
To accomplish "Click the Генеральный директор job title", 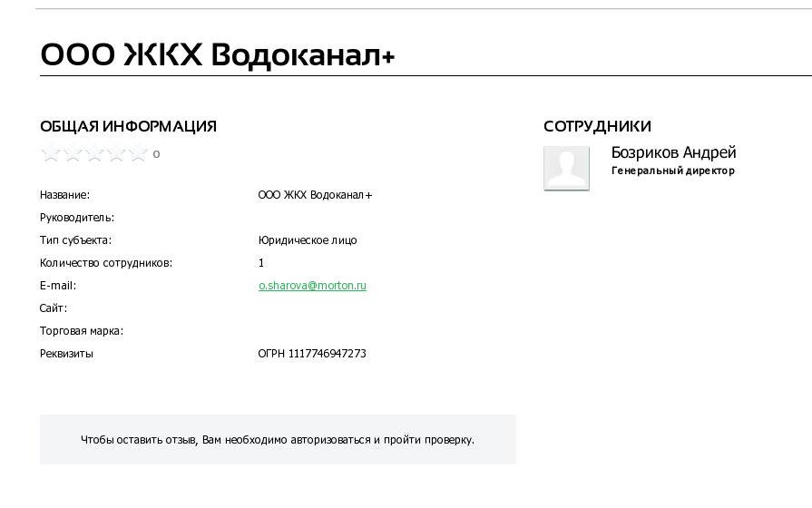I will pyautogui.click(x=672, y=171).
